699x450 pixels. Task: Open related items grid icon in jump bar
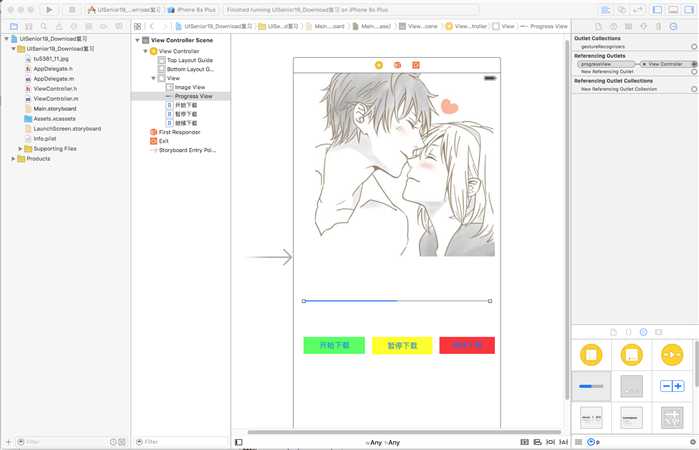138,26
